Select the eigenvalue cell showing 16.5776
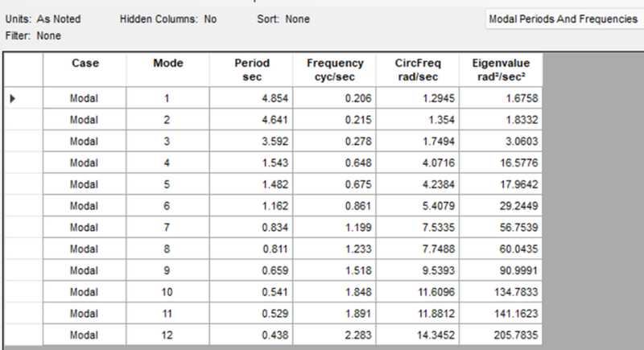This screenshot has height=350, width=644. point(501,163)
